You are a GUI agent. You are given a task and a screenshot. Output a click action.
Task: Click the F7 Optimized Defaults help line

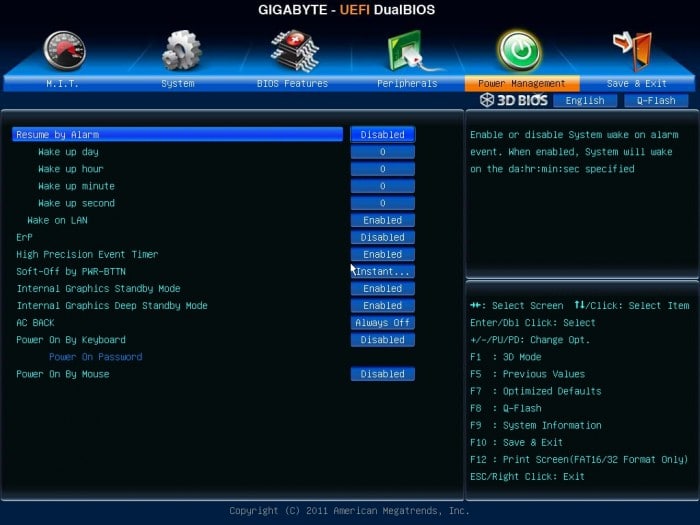(536, 391)
